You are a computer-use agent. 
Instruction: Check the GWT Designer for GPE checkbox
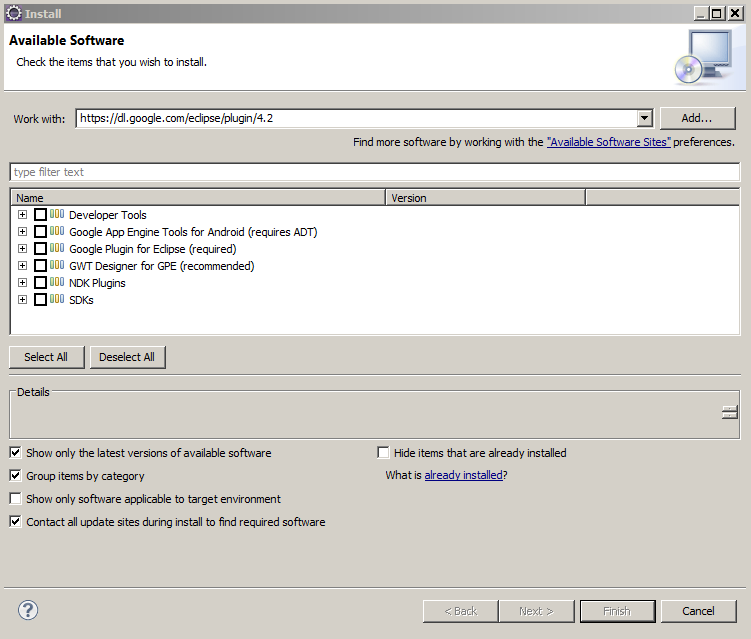click(41, 266)
